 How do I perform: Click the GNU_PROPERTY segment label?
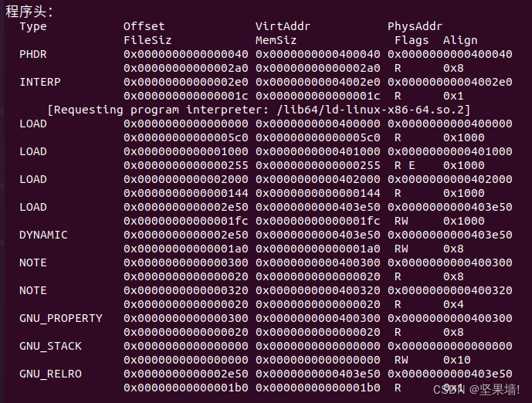pyautogui.click(x=61, y=319)
